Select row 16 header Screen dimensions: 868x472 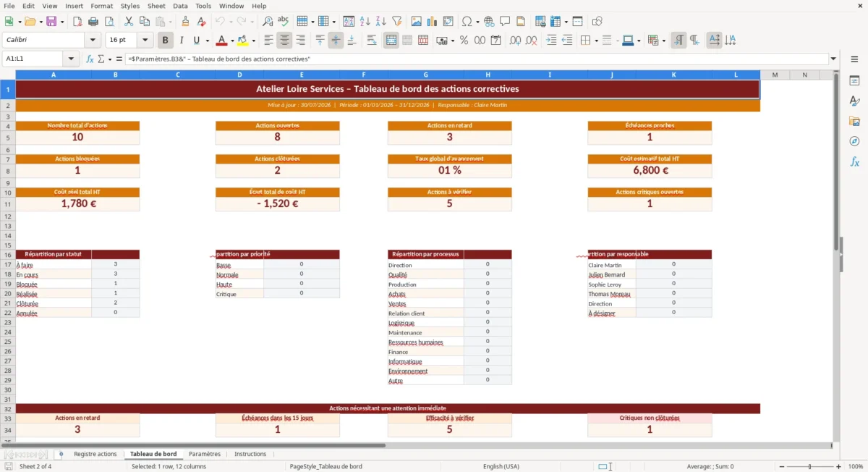click(8, 255)
